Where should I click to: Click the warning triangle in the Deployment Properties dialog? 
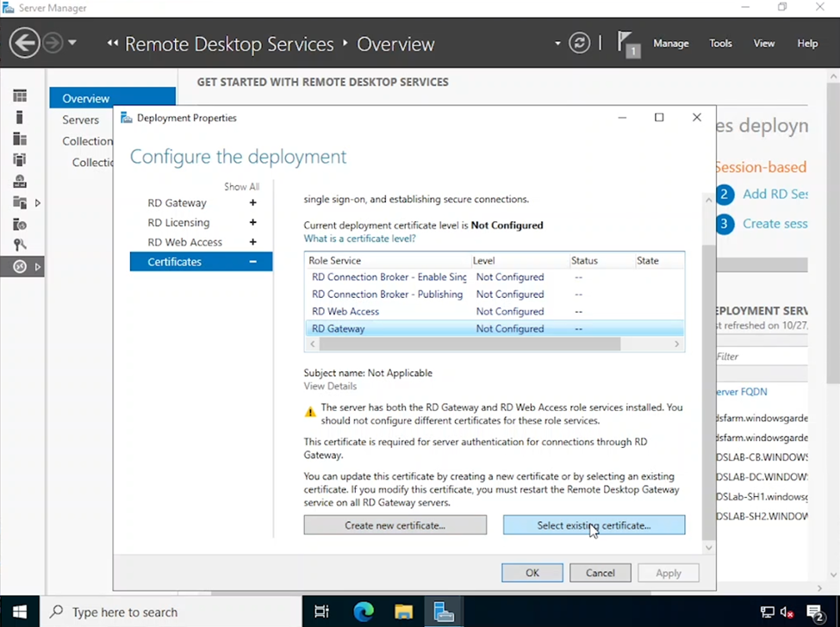(310, 411)
